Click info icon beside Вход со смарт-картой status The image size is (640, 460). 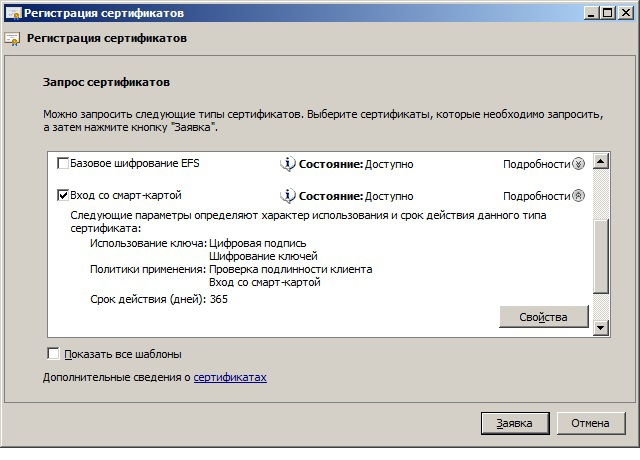[288, 195]
